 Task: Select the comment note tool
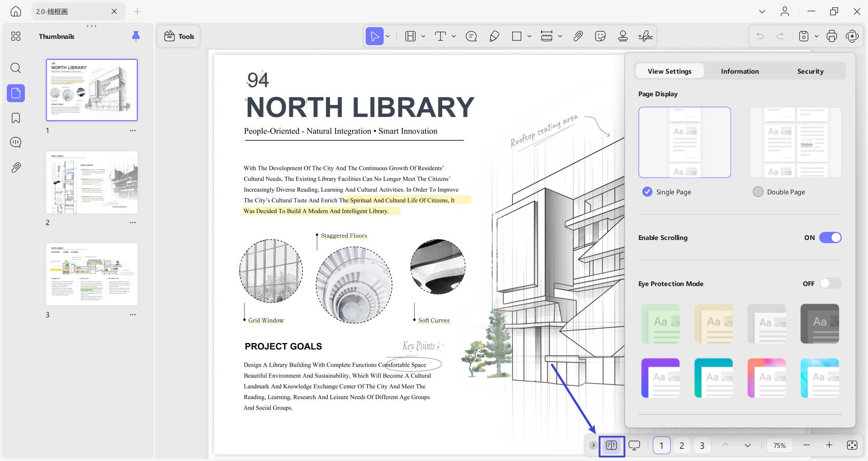coord(471,36)
